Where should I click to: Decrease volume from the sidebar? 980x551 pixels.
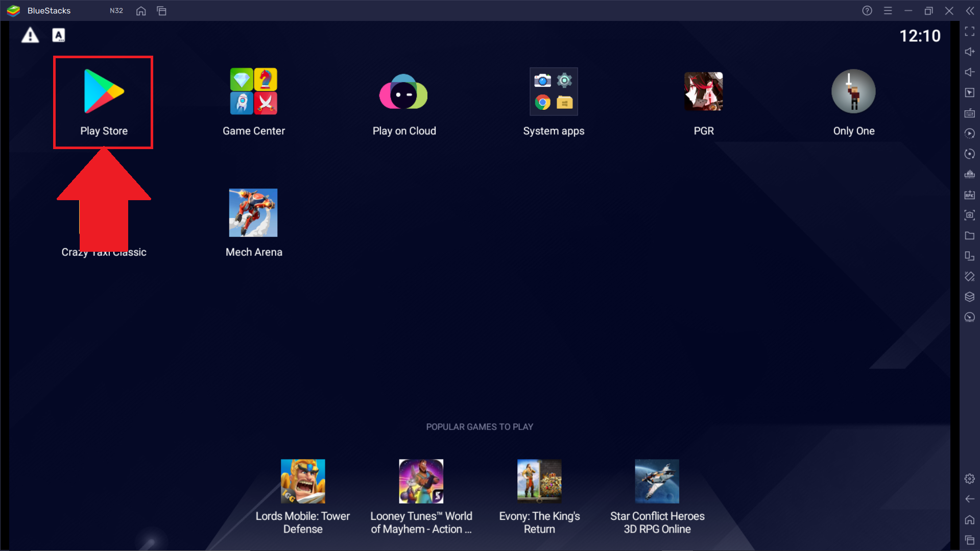(x=970, y=73)
